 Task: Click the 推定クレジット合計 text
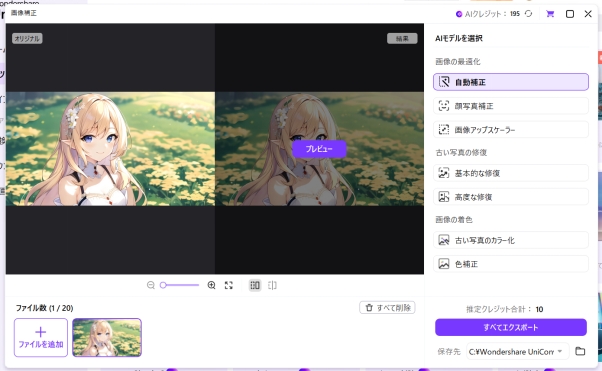coord(499,309)
